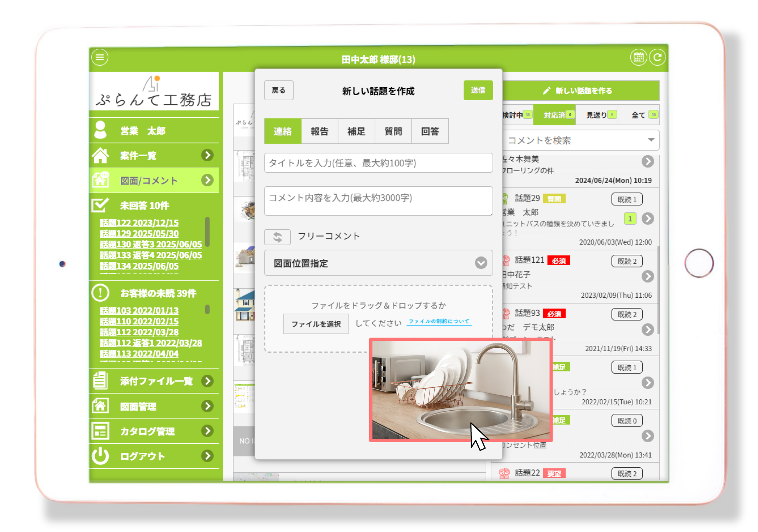Click the 図面管理 house icon
Viewport: 758px width, 532px height.
coord(100,406)
